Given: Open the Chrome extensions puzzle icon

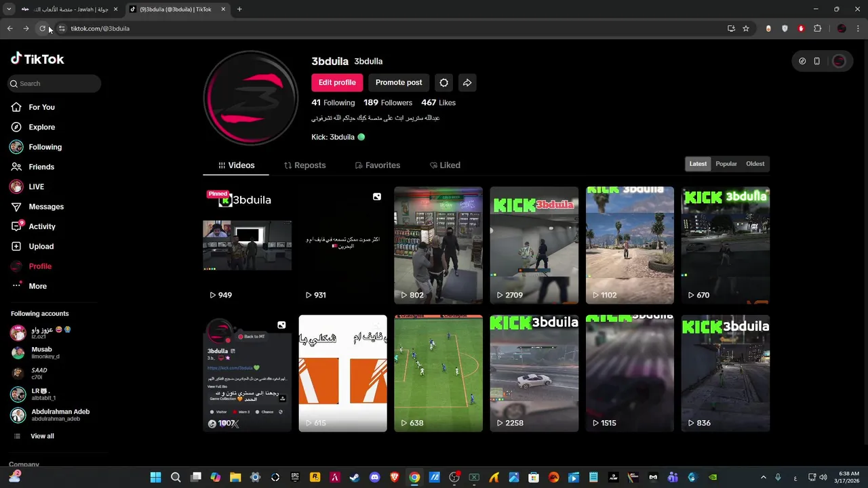Looking at the screenshot, I should point(817,28).
